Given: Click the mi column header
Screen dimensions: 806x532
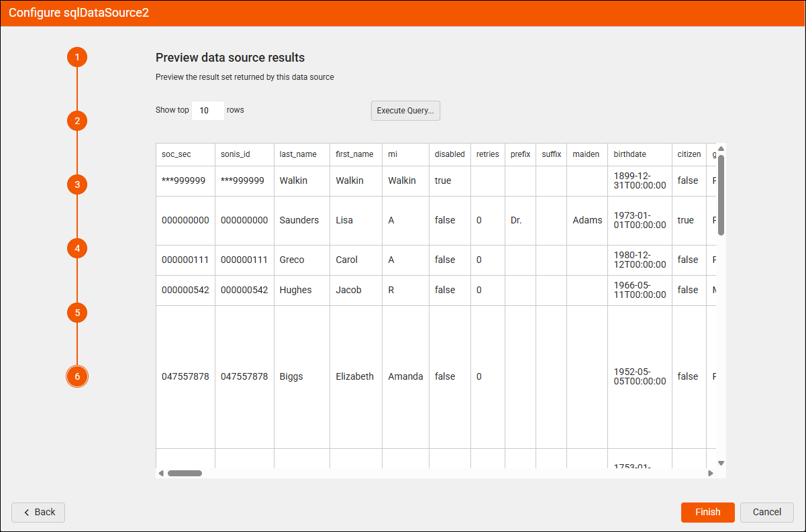Looking at the screenshot, I should coord(406,154).
